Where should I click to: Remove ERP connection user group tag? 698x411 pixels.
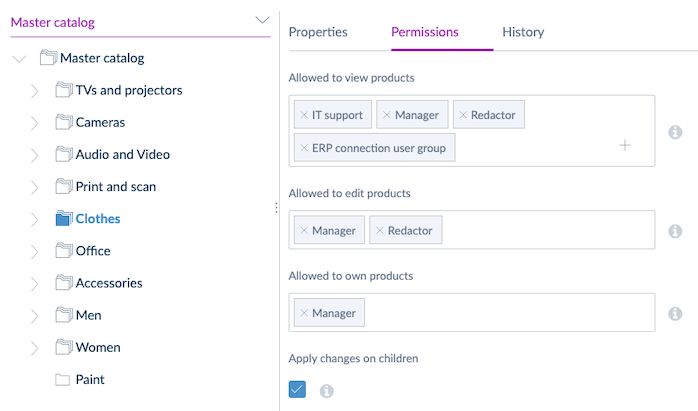click(304, 148)
